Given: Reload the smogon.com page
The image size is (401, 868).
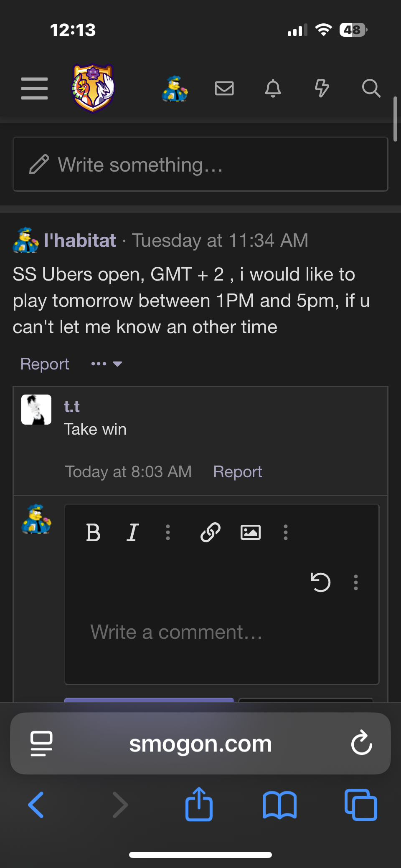Looking at the screenshot, I should (361, 743).
